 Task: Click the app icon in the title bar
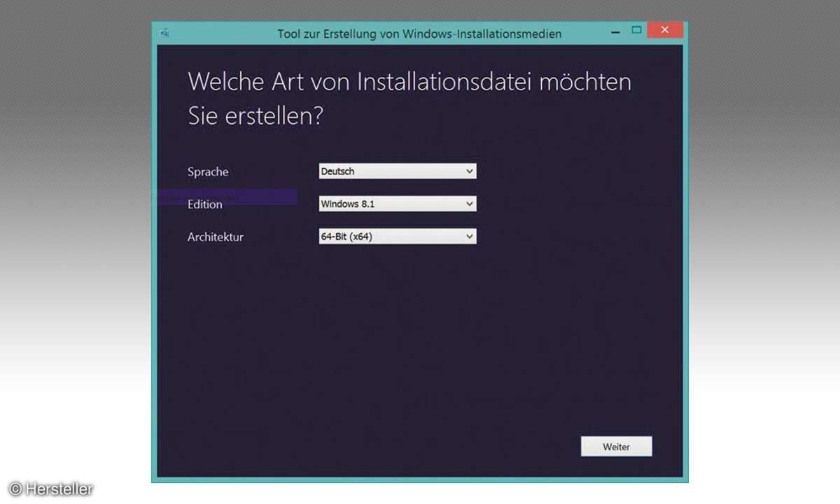[164, 32]
